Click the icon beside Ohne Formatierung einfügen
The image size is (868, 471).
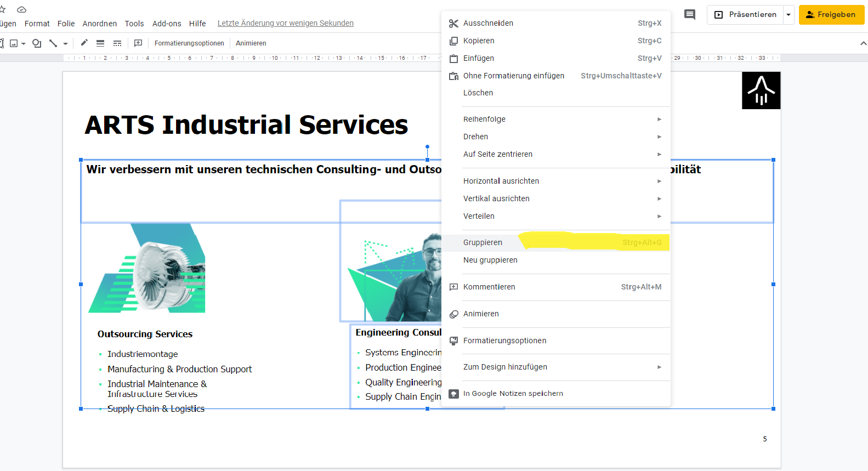(x=453, y=76)
